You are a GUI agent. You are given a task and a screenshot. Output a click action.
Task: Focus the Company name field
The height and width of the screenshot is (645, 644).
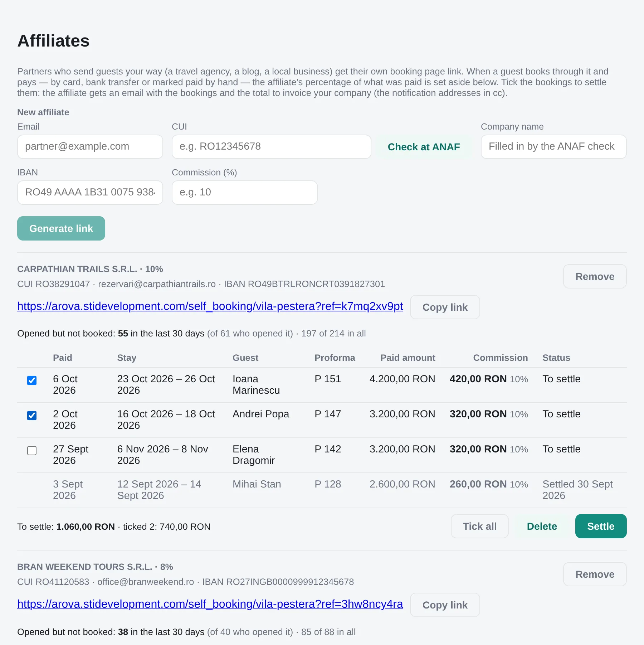[553, 147]
